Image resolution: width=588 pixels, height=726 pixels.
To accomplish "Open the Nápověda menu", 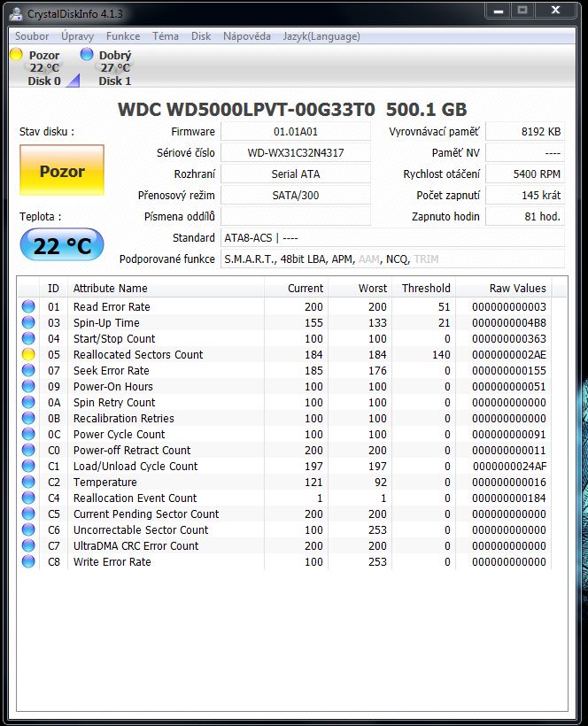I will click(x=247, y=36).
